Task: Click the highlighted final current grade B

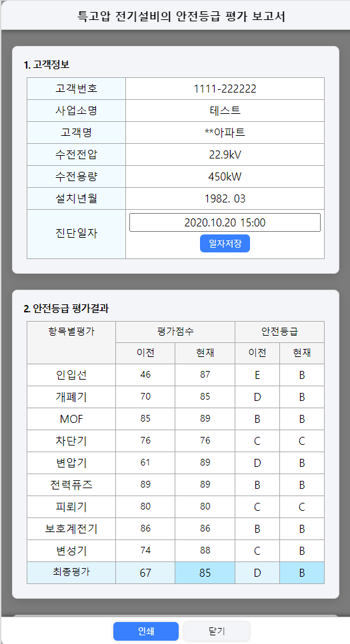Action: click(x=302, y=573)
